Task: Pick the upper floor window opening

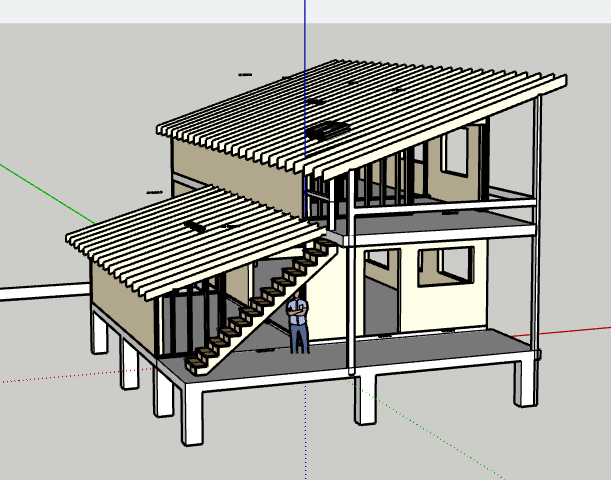Action: pyautogui.click(x=454, y=151)
